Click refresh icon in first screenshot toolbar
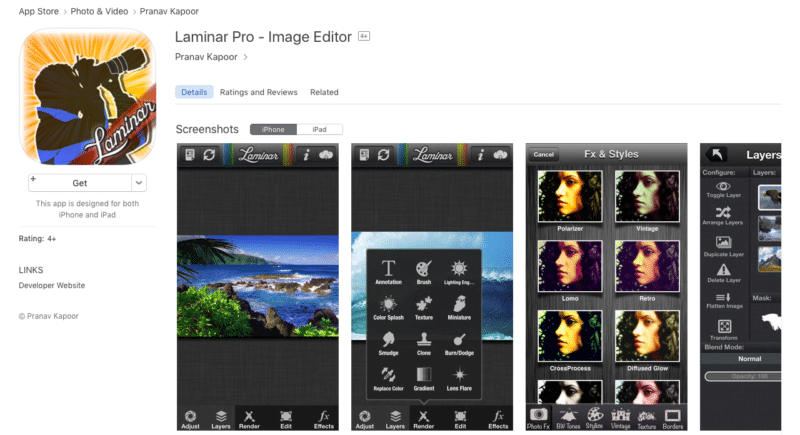This screenshot has width=800, height=435. click(209, 155)
